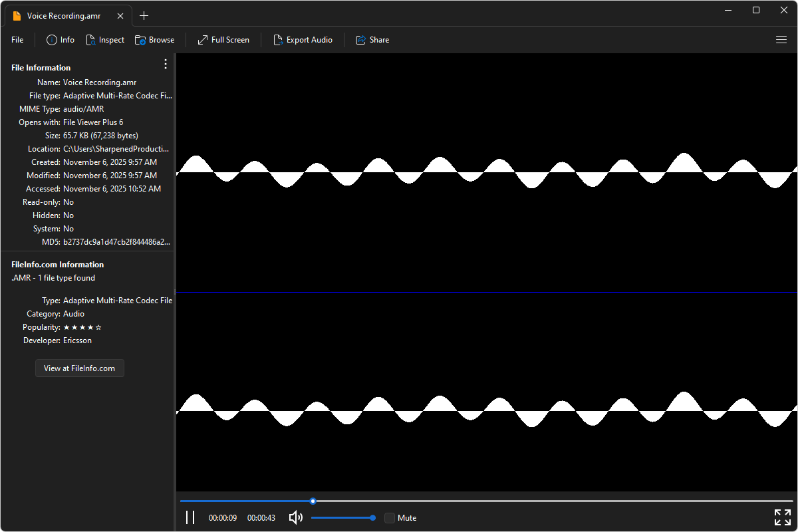Enter Full Screen mode

click(x=223, y=40)
